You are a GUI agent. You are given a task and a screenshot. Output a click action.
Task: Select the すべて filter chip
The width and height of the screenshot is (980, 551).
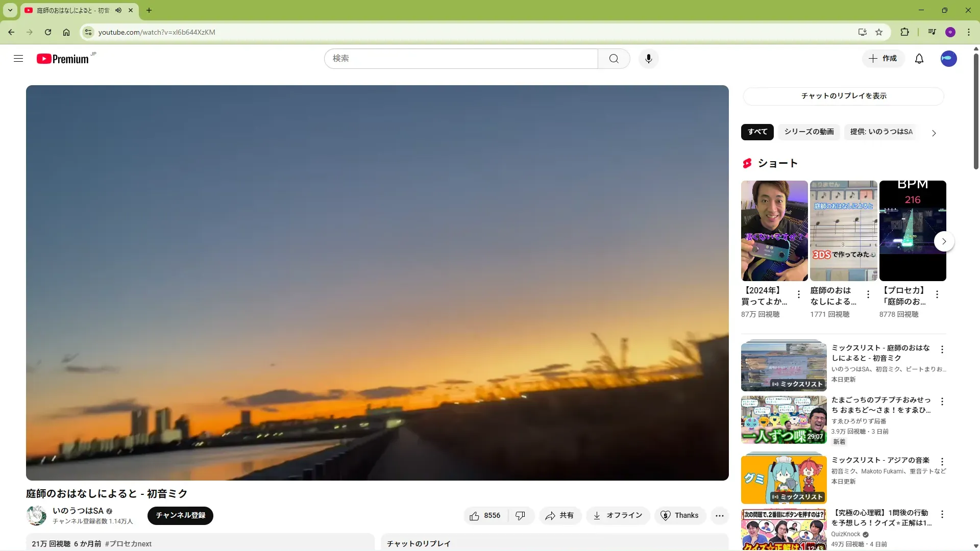(x=757, y=132)
